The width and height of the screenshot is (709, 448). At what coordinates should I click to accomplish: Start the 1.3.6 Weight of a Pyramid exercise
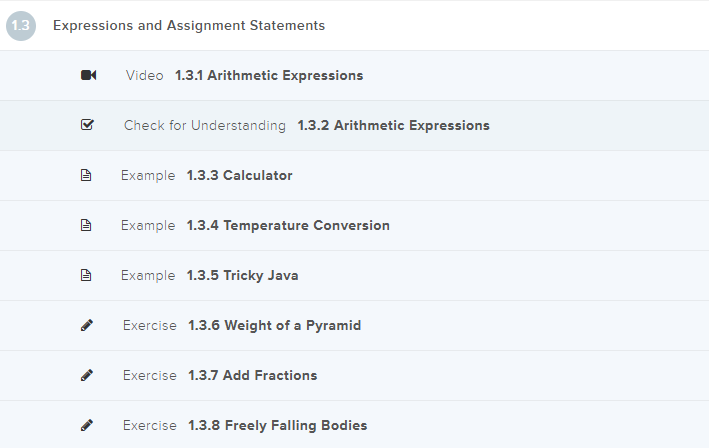pos(274,326)
